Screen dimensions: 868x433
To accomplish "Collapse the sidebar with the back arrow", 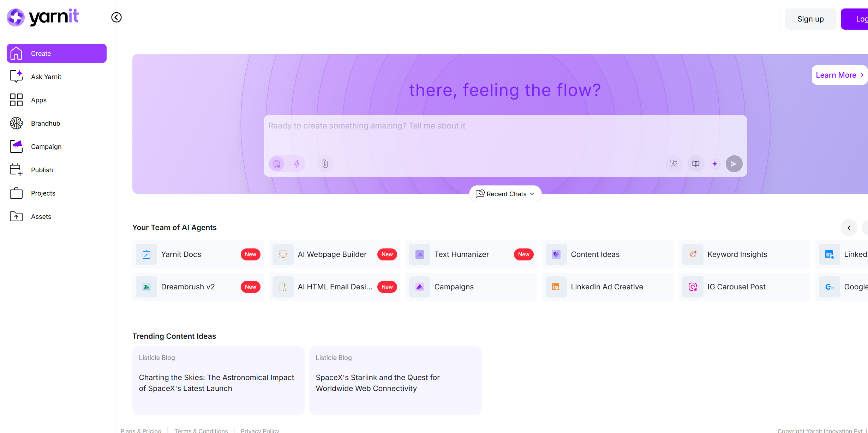I will point(116,17).
